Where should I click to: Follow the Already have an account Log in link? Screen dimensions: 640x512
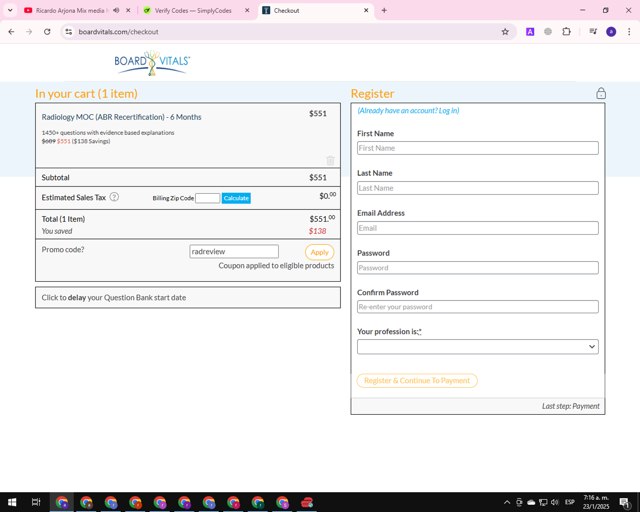pos(408,111)
